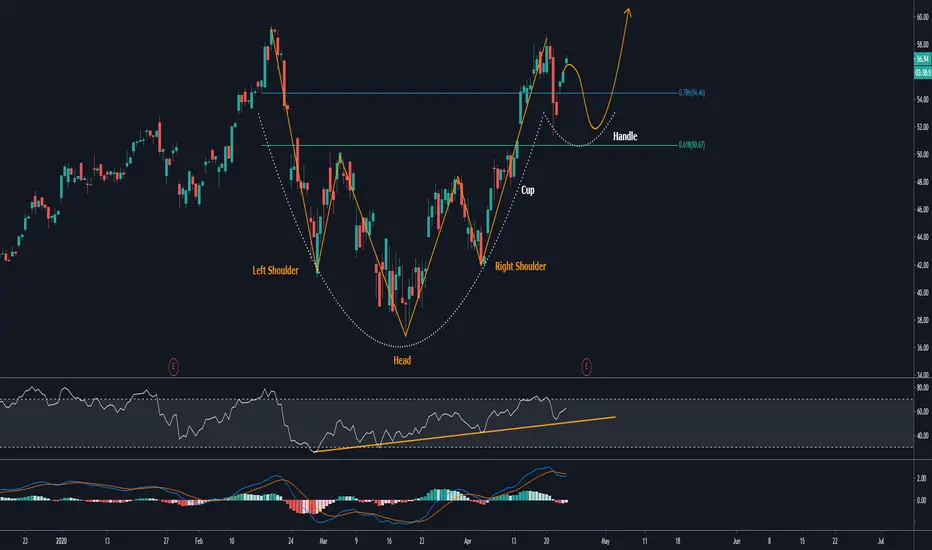Click 0.00 on the MACD scale
Screen dimensions: 932x550
921,500
